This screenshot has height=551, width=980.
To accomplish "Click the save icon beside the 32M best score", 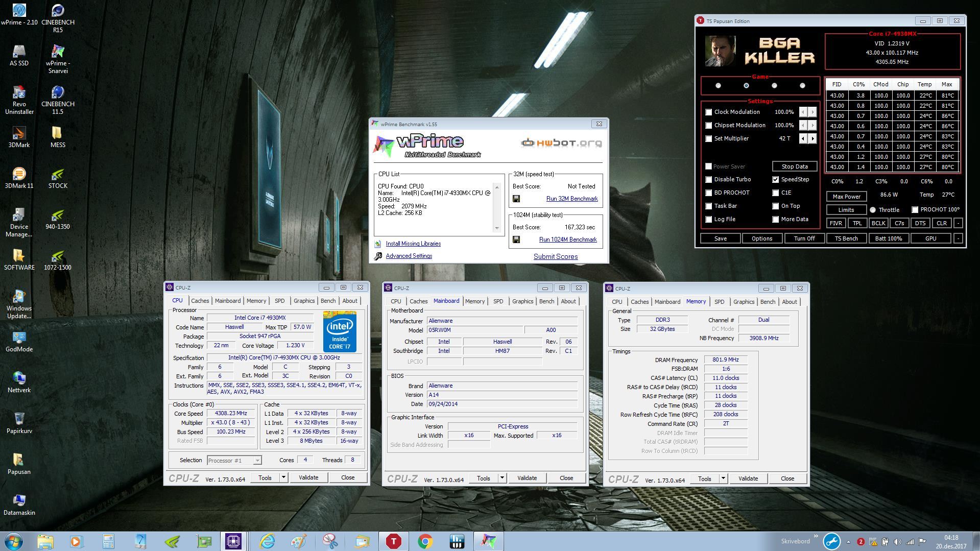I will [x=516, y=199].
